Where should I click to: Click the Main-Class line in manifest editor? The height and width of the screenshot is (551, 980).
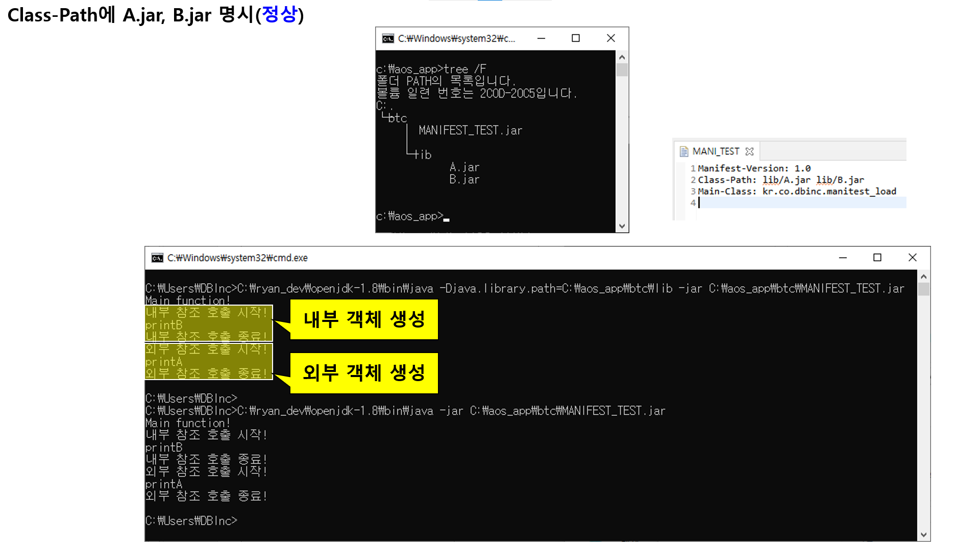796,191
